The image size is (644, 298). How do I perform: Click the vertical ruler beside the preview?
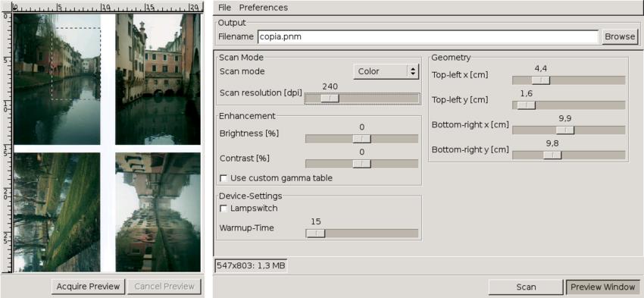click(6, 143)
